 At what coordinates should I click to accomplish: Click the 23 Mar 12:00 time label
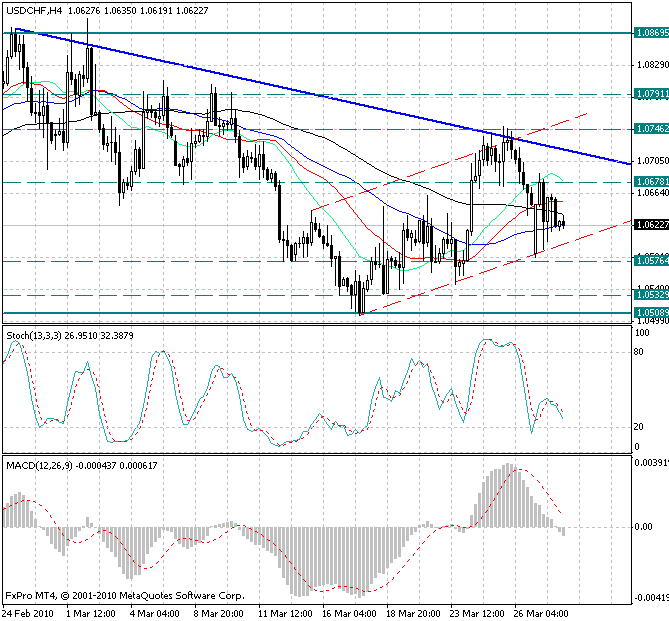coord(477,614)
